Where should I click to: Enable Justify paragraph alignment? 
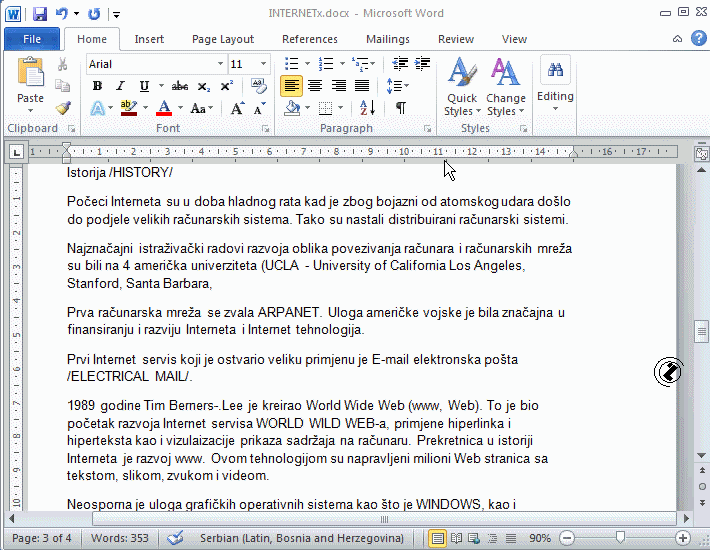click(x=362, y=86)
